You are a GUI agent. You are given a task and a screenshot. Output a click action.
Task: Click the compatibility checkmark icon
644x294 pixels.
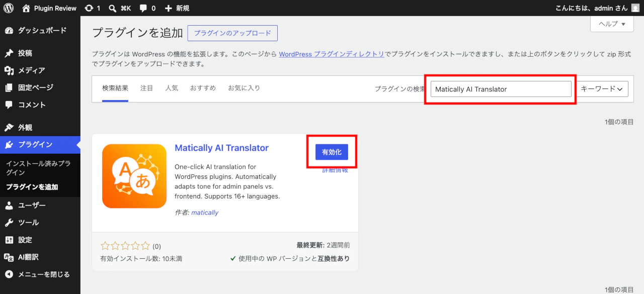(233, 259)
